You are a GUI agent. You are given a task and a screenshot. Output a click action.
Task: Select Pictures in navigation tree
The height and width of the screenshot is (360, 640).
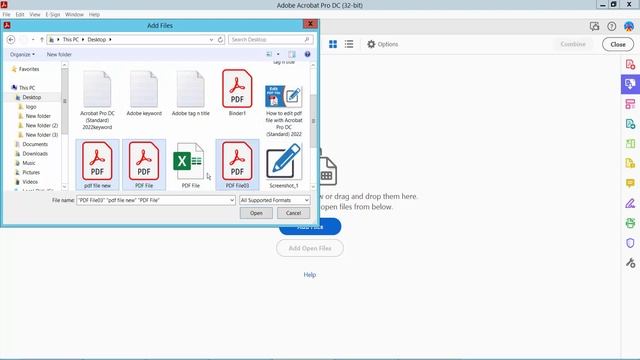tap(31, 172)
